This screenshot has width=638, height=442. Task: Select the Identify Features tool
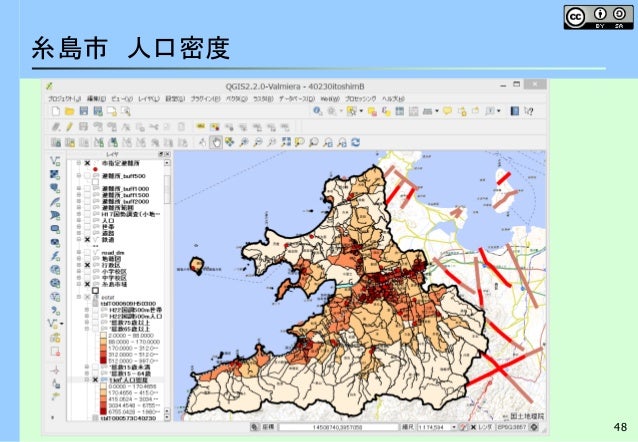pos(317,111)
